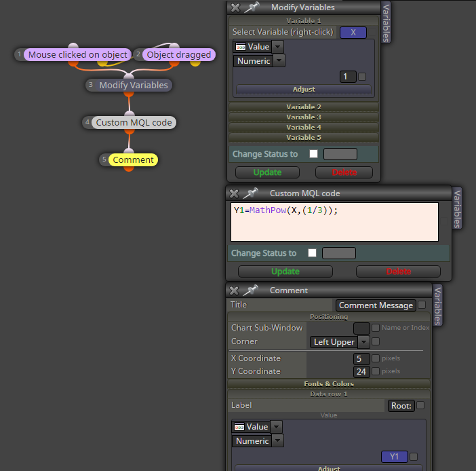Toggle the X Coordinate pixels checkbox
This screenshot has width=476, height=471.
click(x=376, y=358)
